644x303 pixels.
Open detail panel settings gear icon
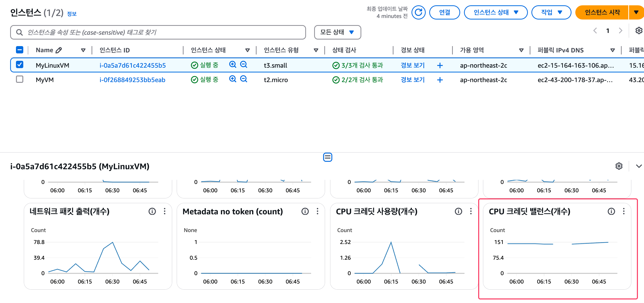pyautogui.click(x=619, y=166)
